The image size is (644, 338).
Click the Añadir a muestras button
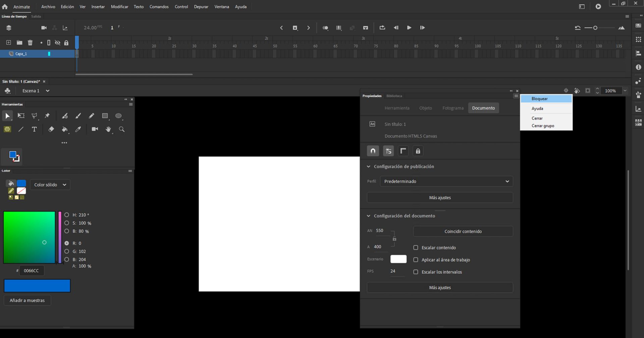pos(27,300)
